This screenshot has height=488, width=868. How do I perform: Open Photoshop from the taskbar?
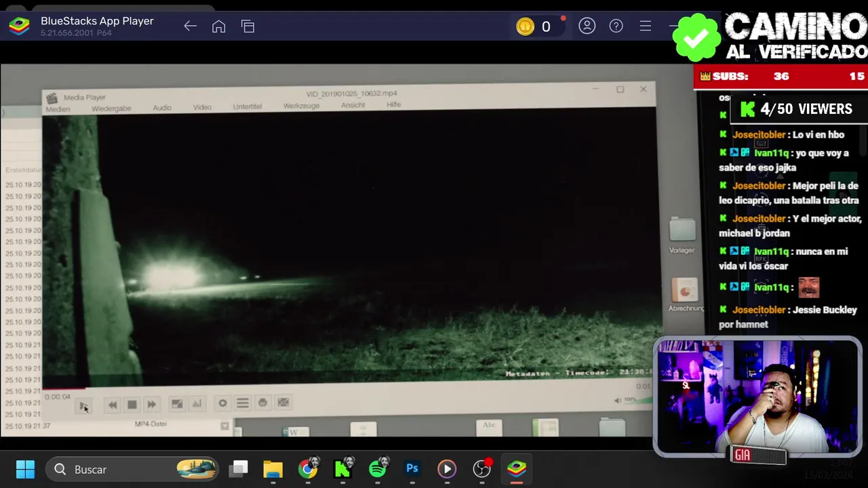(412, 469)
